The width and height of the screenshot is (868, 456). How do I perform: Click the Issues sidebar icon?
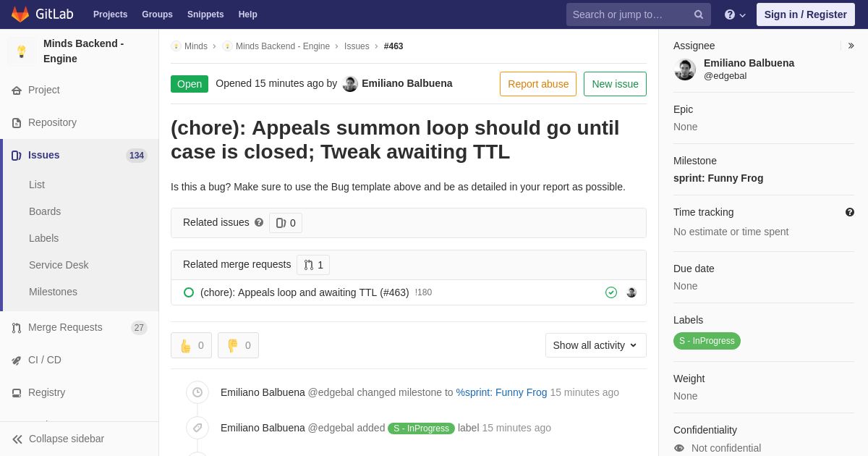[x=17, y=156]
